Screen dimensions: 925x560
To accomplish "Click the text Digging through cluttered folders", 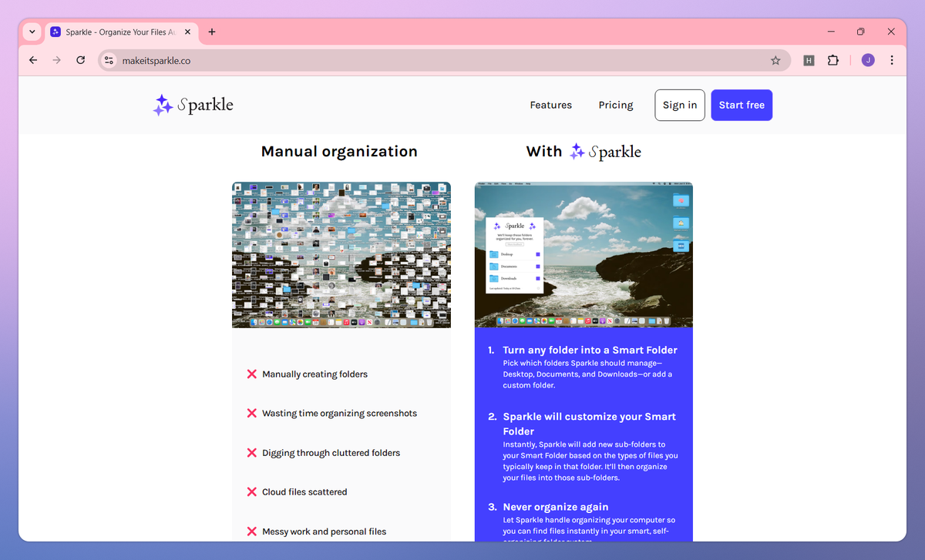I will pos(331,453).
